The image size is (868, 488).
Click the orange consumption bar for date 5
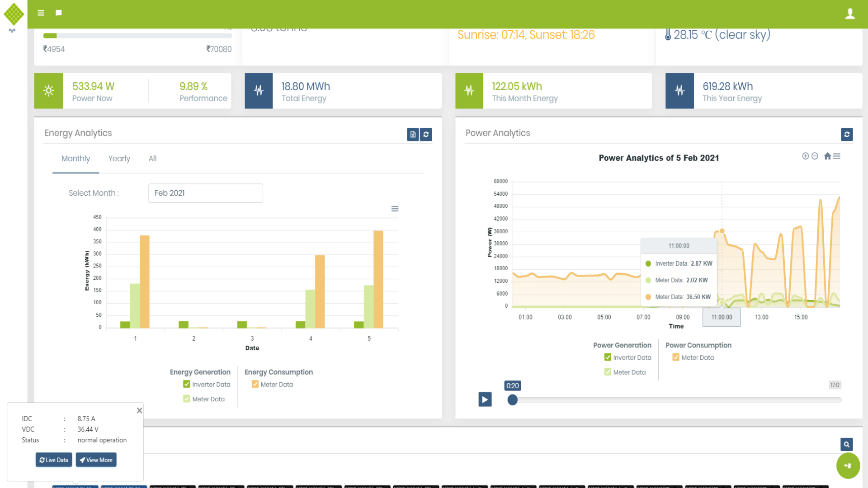[378, 279]
